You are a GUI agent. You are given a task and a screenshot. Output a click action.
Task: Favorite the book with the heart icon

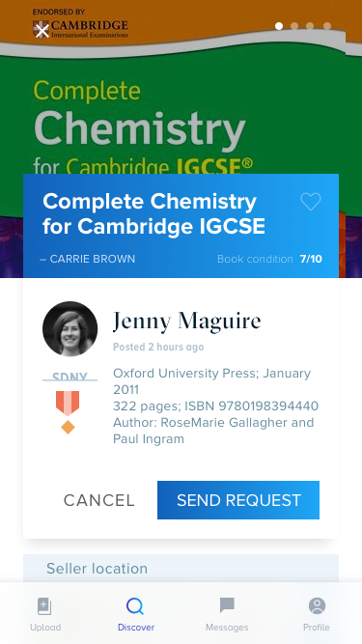tap(311, 202)
